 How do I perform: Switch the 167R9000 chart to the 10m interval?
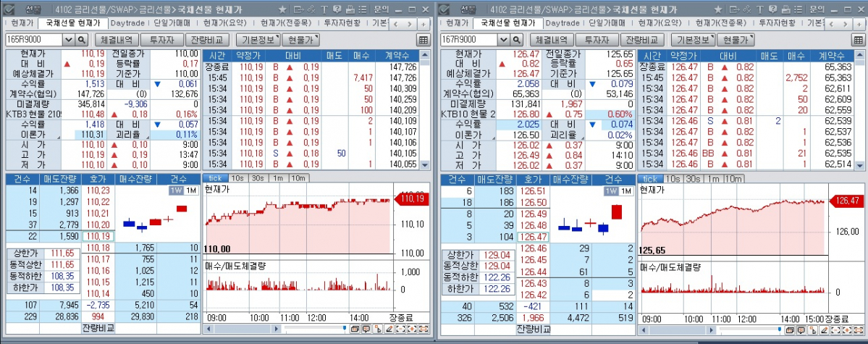pos(733,178)
